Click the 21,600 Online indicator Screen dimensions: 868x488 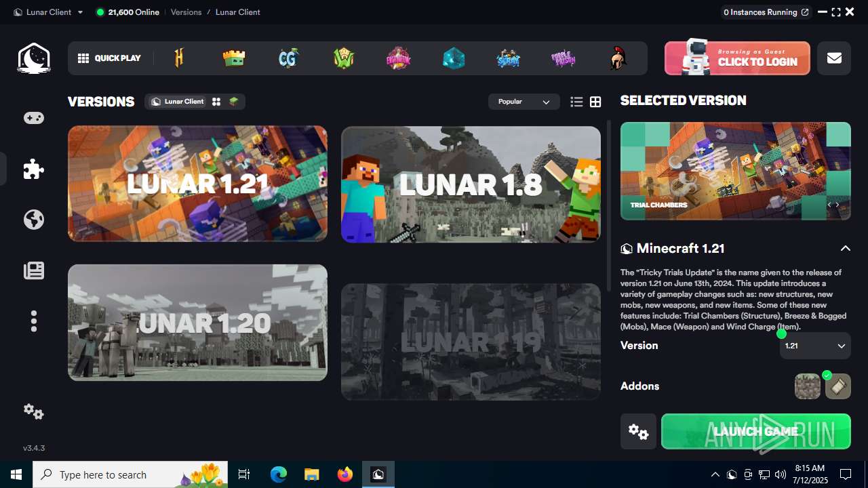click(128, 12)
